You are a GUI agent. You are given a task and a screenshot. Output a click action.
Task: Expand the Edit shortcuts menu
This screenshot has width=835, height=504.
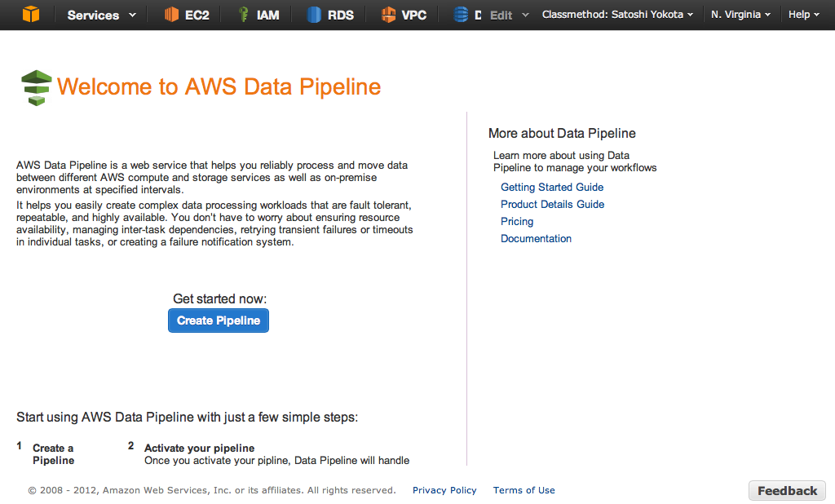click(x=506, y=14)
